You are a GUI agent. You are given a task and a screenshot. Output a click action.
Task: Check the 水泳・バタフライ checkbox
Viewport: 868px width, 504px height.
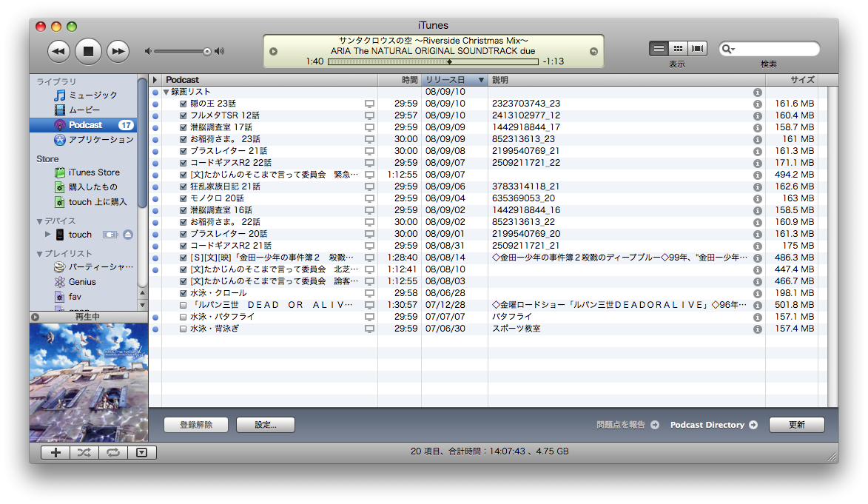(184, 317)
